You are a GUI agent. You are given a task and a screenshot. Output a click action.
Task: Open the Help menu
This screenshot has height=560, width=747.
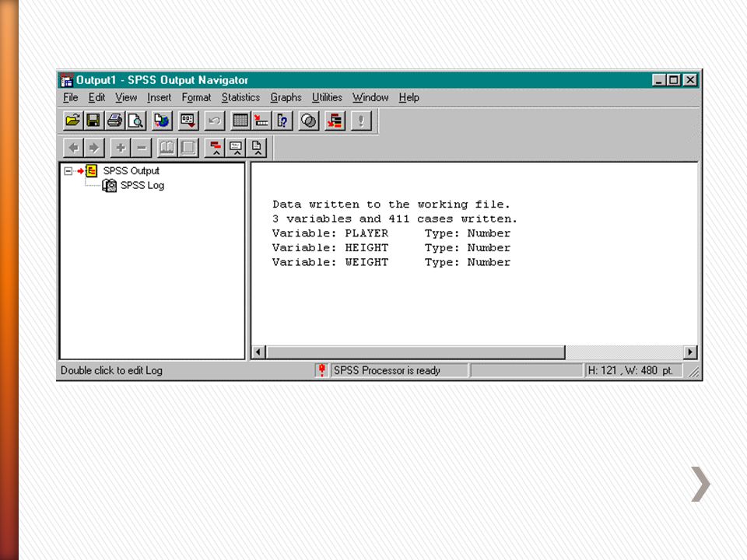coord(409,98)
